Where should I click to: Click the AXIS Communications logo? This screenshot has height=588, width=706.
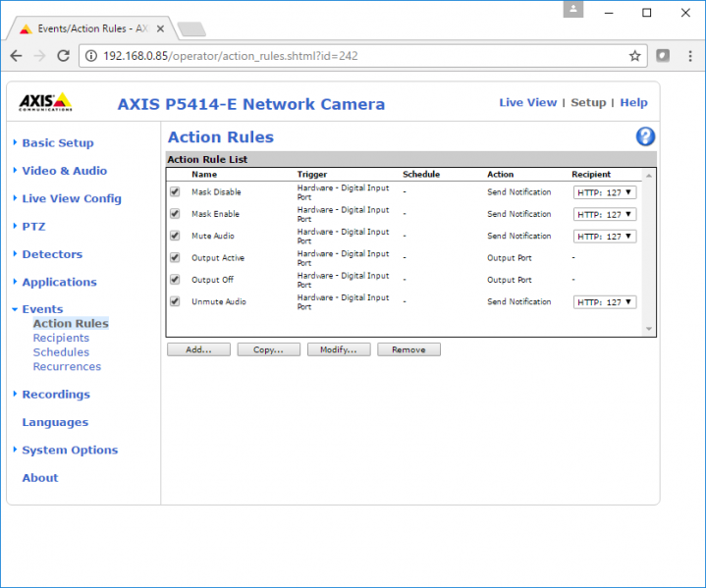tap(45, 102)
